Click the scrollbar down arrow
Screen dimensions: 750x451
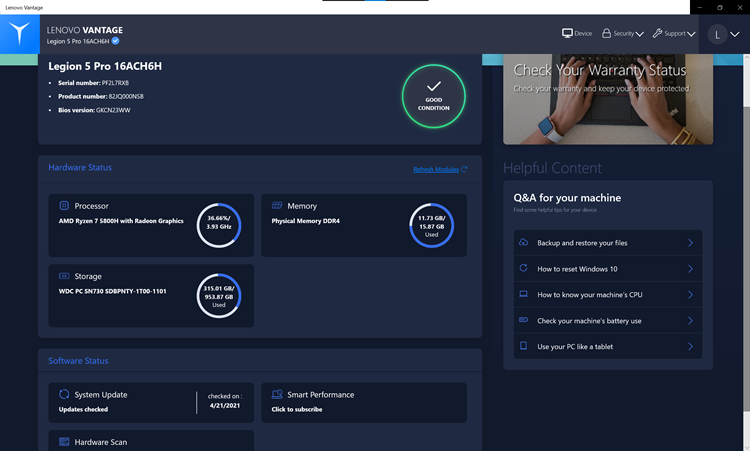[747, 446]
